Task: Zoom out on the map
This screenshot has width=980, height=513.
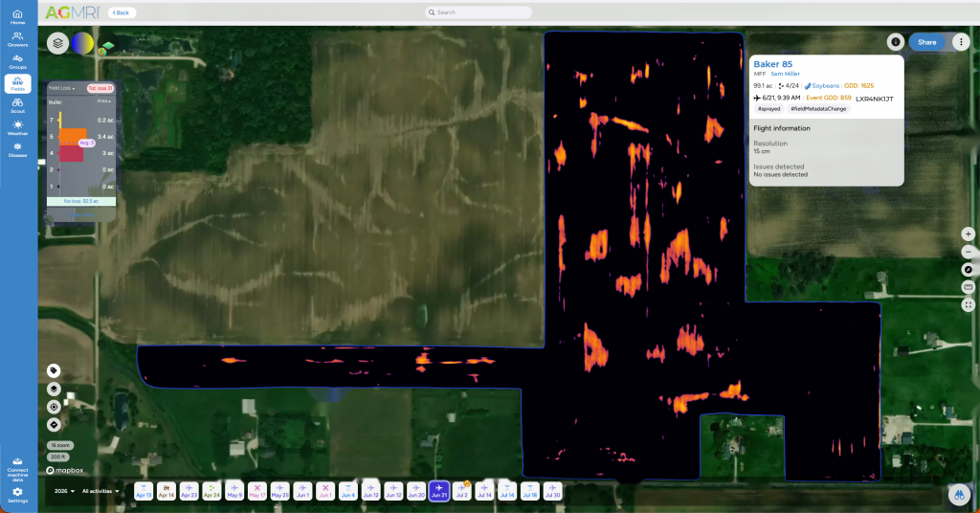Action: point(969,252)
